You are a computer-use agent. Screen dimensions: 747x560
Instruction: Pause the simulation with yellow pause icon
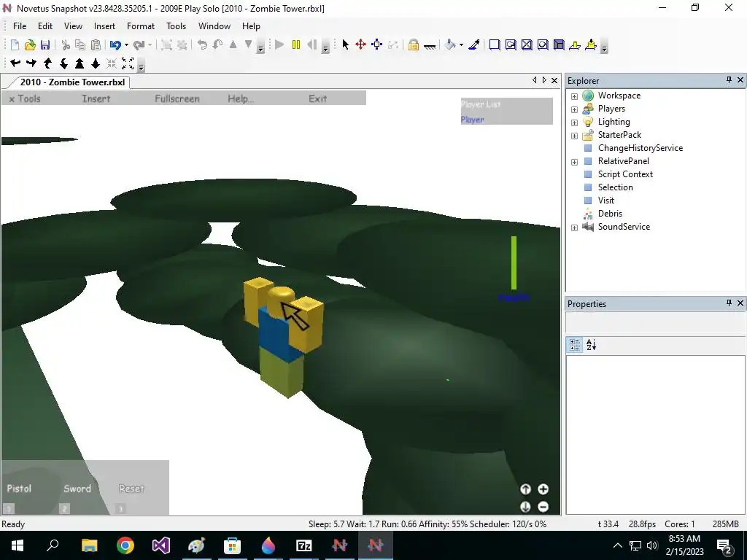pos(296,44)
